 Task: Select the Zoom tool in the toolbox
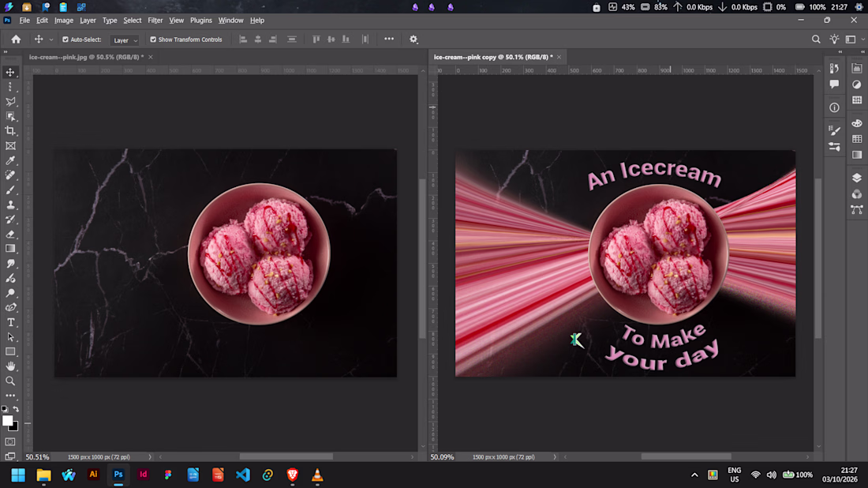click(10, 381)
